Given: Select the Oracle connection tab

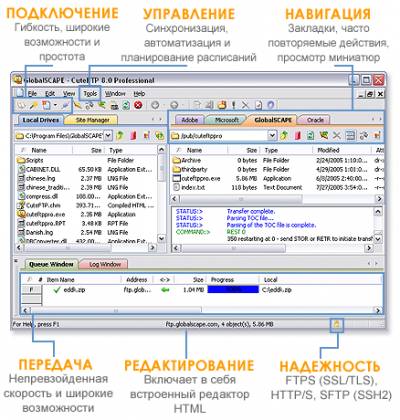Looking at the screenshot, I should (315, 120).
